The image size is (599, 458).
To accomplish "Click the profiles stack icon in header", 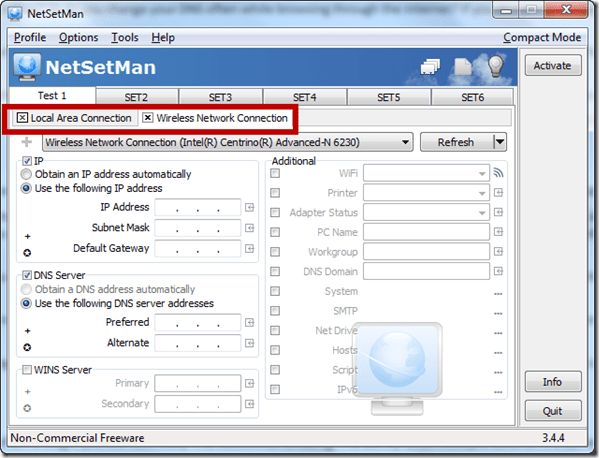I will pyautogui.click(x=430, y=67).
